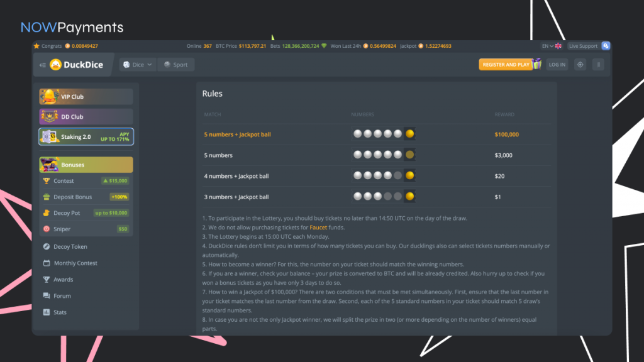Click the Bets counter 128,366,200,724
Image resolution: width=644 pixels, height=362 pixels.
tap(300, 46)
